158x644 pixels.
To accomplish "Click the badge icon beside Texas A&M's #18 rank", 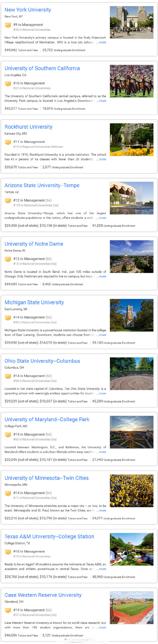I will pyautogui.click(x=8, y=552).
